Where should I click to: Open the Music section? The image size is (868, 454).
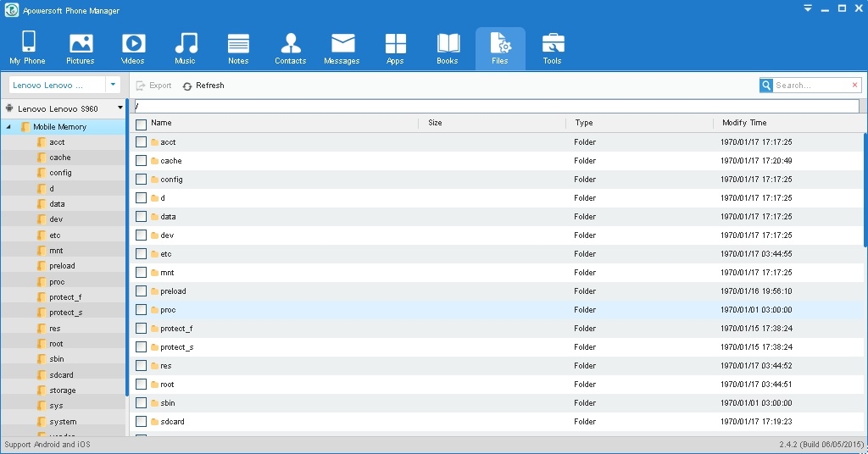tap(186, 48)
